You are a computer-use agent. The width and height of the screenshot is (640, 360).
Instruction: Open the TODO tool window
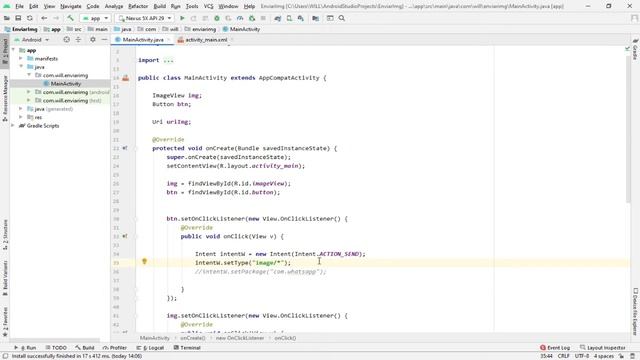(56, 348)
